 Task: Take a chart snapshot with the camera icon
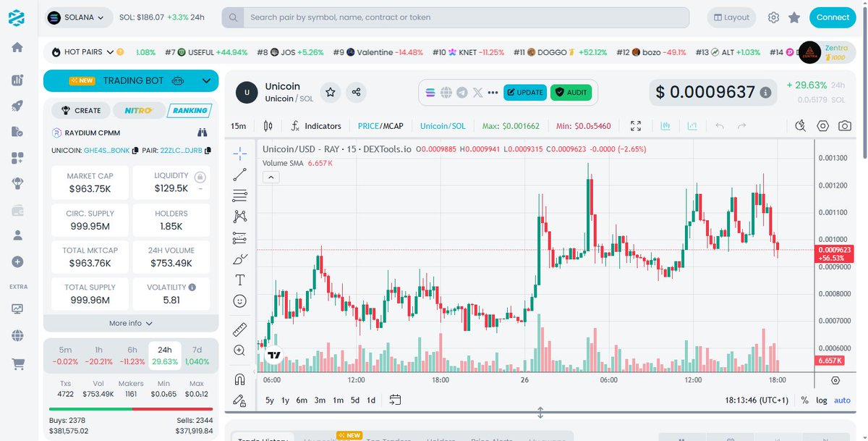[x=845, y=126]
